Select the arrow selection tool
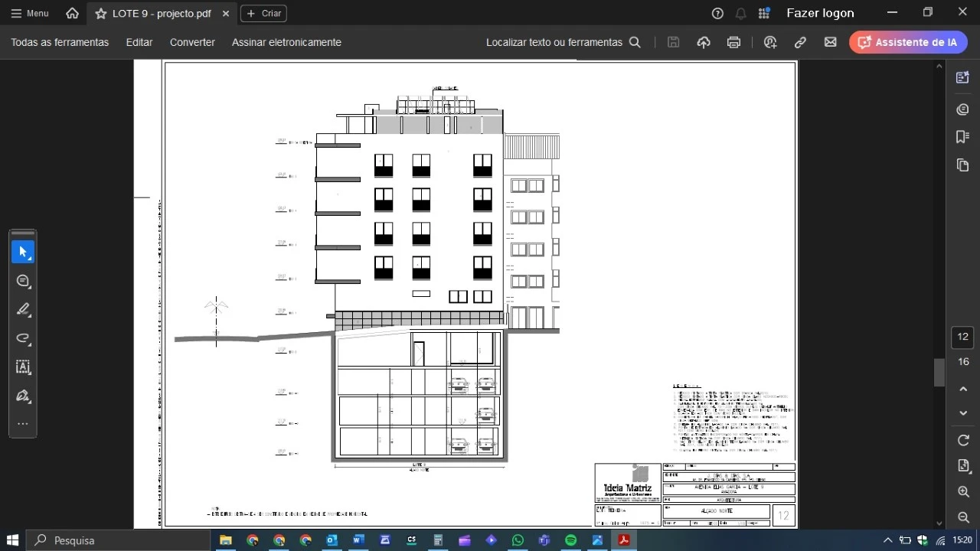The width and height of the screenshot is (980, 551). point(23,252)
